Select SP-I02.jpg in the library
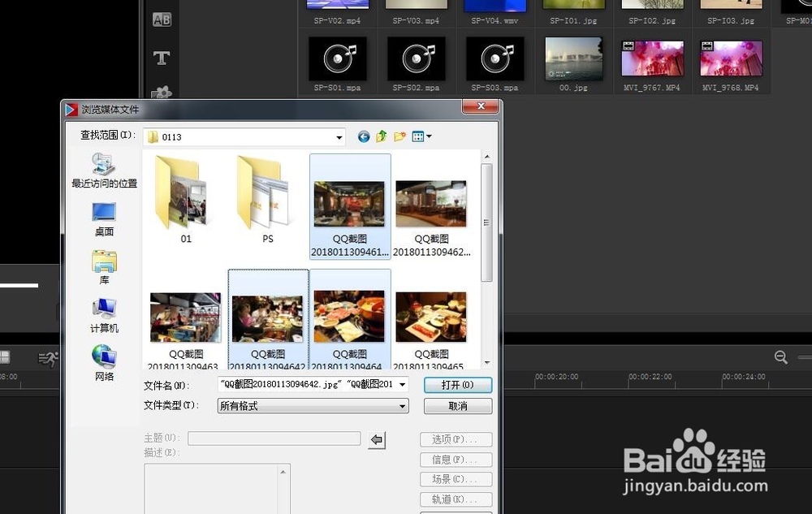Screen dimensions: 812x514 pos(653,12)
